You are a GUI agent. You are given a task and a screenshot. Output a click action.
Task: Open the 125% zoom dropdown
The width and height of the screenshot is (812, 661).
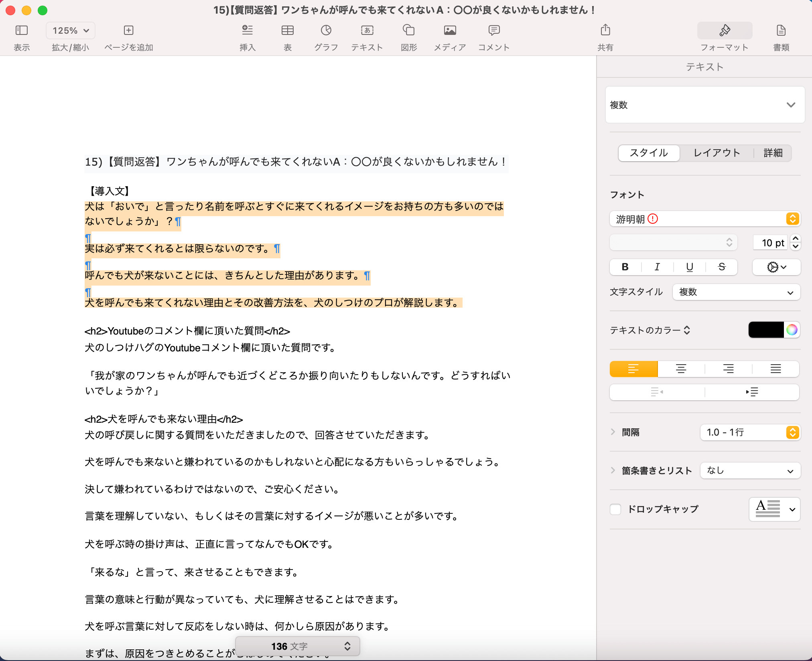tap(71, 30)
